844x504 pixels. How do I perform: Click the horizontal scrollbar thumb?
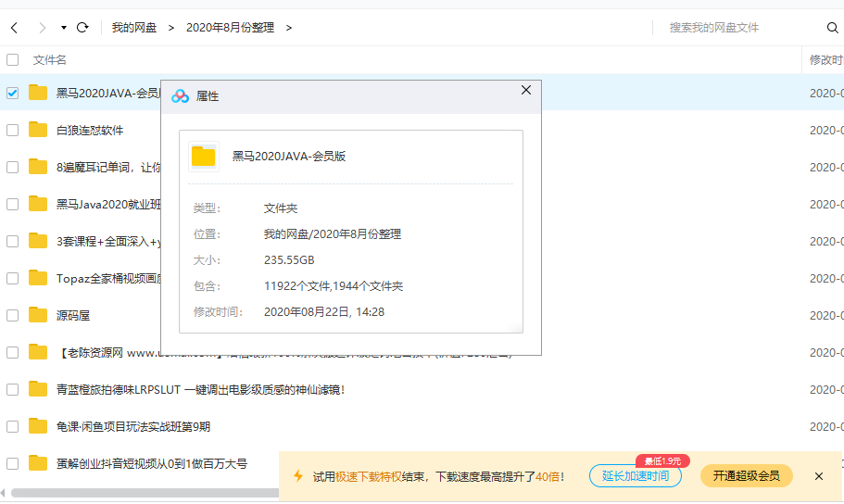coord(145,493)
